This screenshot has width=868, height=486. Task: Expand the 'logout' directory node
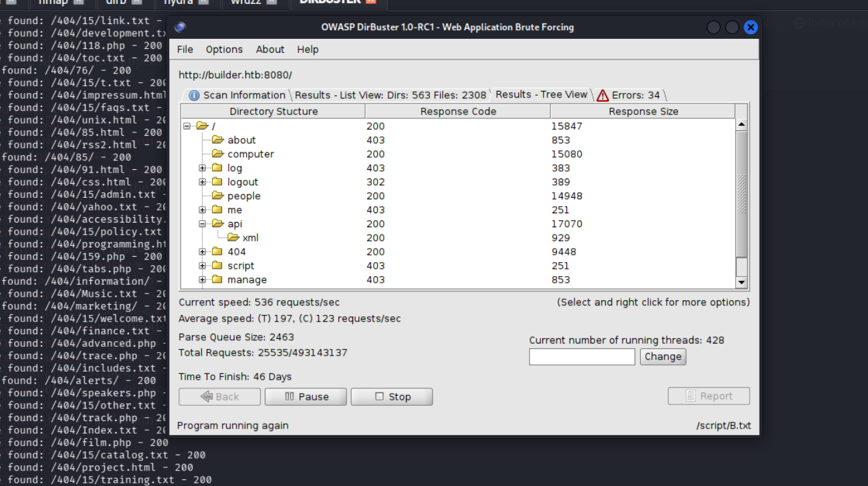[202, 182]
